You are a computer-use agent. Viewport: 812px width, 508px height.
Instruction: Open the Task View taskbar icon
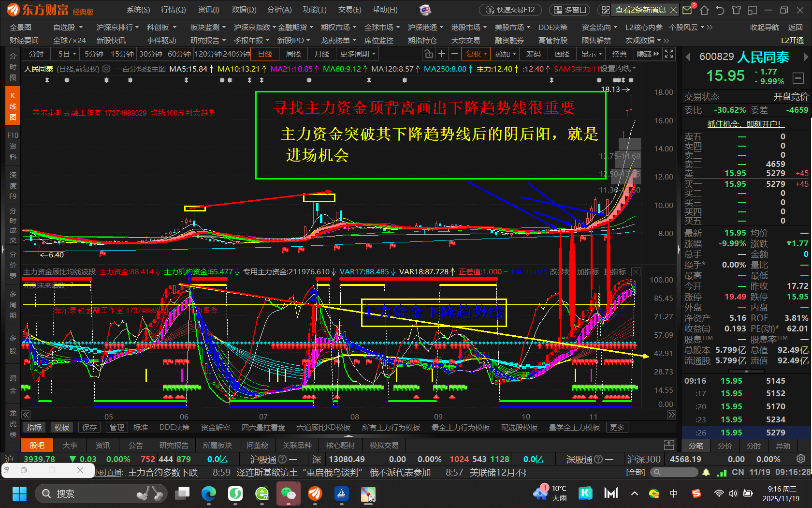(182, 493)
